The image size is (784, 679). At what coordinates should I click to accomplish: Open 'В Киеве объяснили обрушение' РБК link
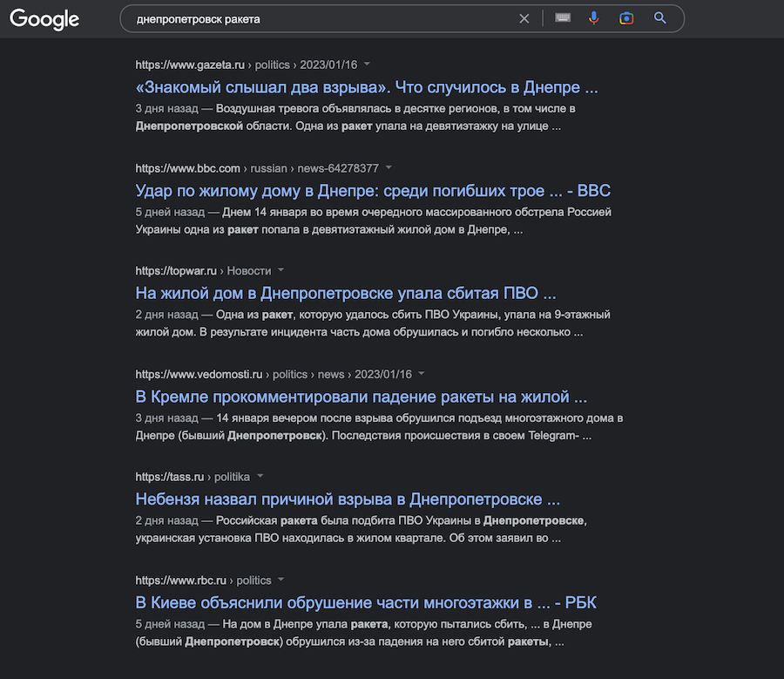(366, 602)
